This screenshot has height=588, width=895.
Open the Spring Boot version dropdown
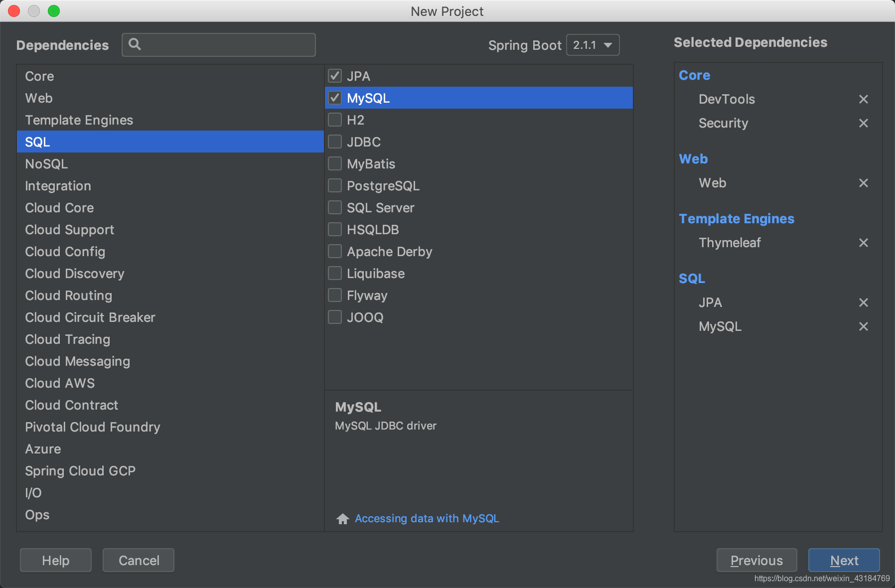click(x=593, y=45)
